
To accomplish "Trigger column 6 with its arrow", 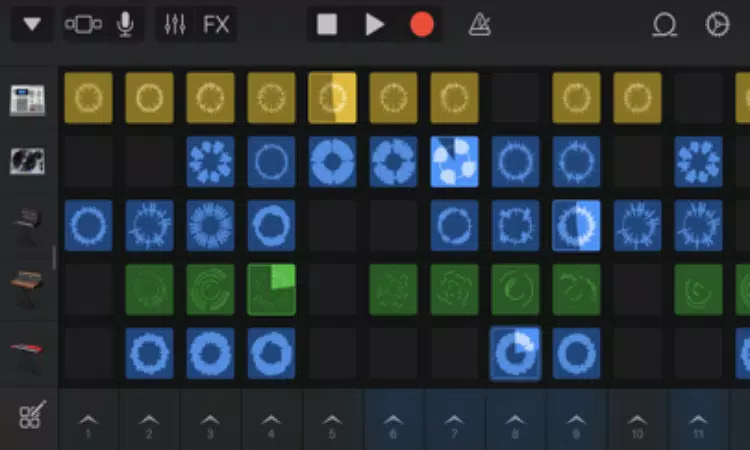I will [393, 420].
